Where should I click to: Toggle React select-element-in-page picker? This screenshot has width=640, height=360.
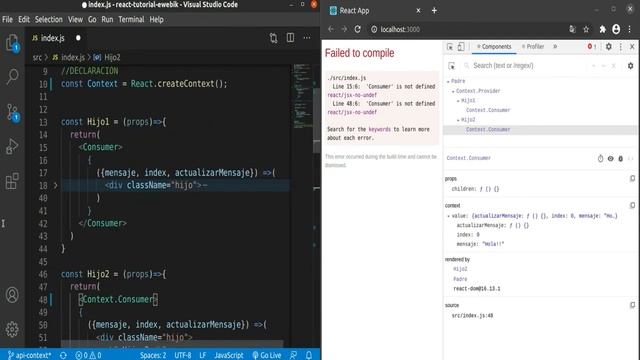point(451,66)
